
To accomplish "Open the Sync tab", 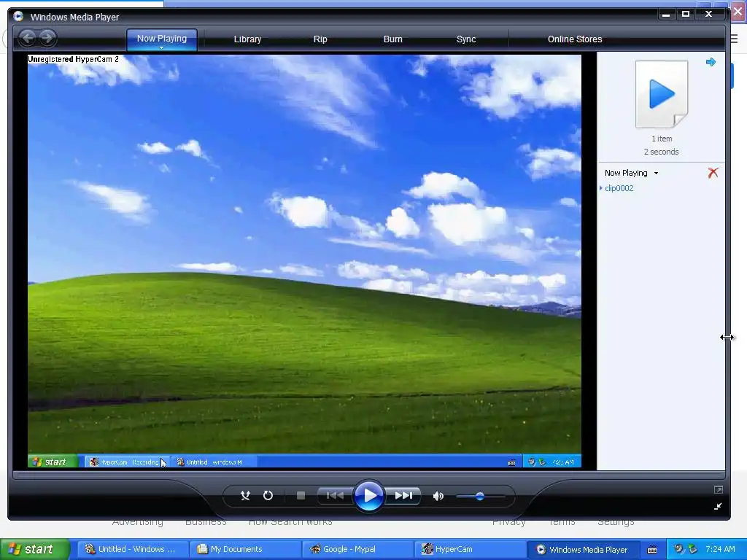I will [466, 39].
